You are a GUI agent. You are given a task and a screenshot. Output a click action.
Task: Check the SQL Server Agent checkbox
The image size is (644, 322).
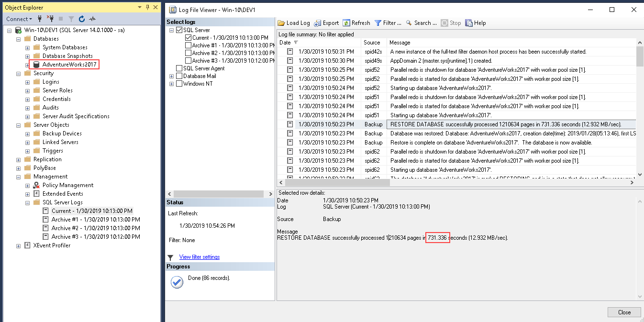[179, 68]
